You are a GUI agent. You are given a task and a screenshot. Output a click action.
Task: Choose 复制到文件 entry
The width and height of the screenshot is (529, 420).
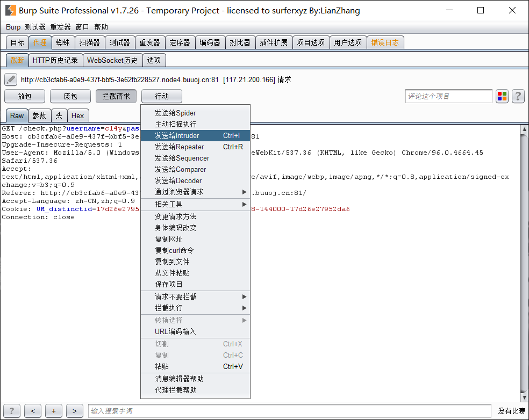click(x=195, y=262)
